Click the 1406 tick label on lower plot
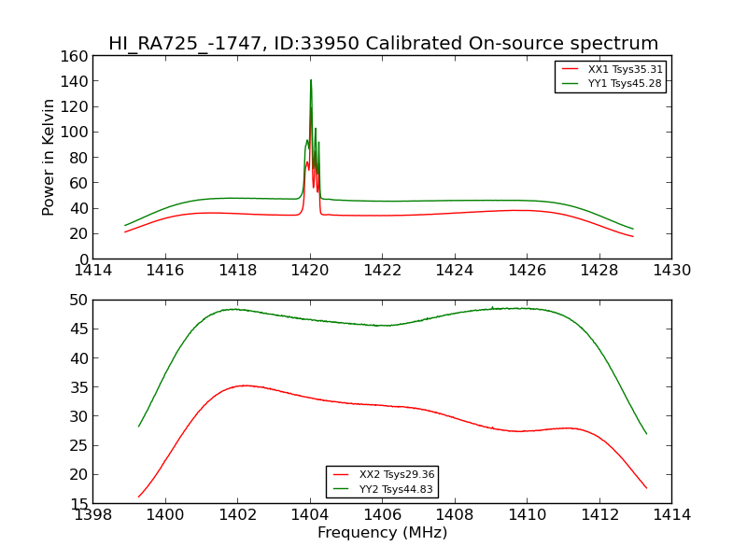 click(383, 515)
